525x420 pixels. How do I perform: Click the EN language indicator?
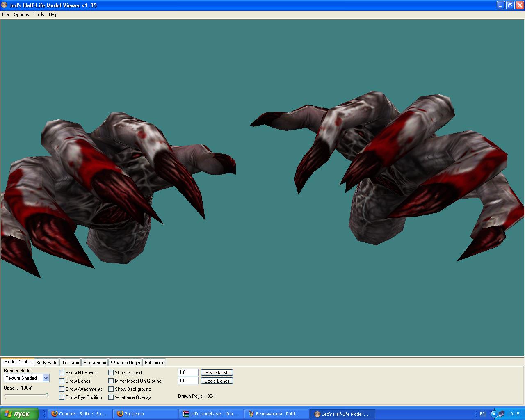click(483, 414)
